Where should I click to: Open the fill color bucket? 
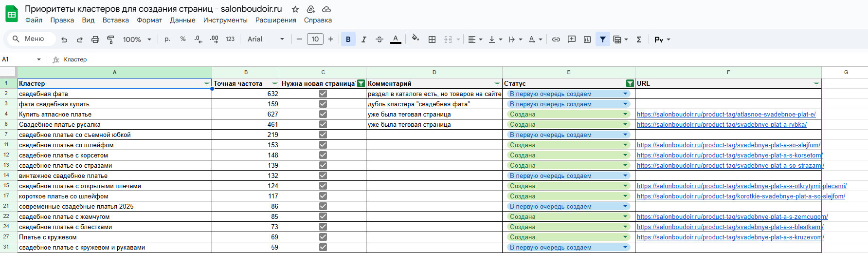tap(415, 39)
